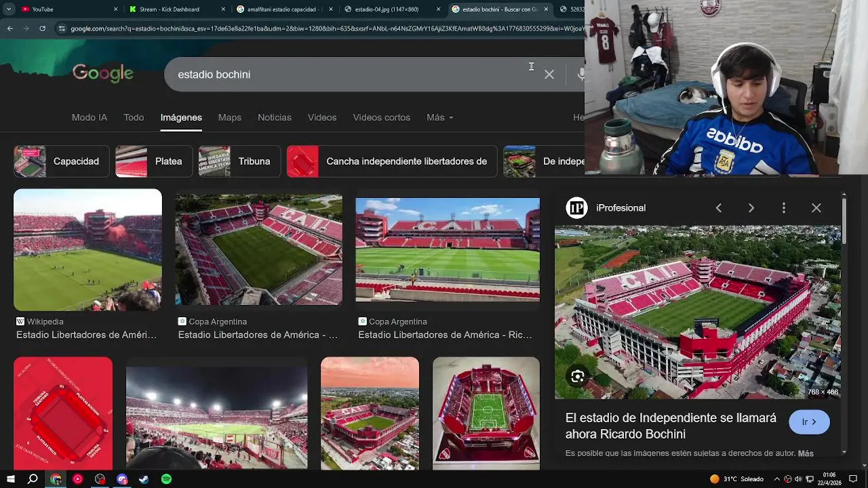The height and width of the screenshot is (488, 868).
Task: Open Steam from the taskbar
Action: pos(144,479)
